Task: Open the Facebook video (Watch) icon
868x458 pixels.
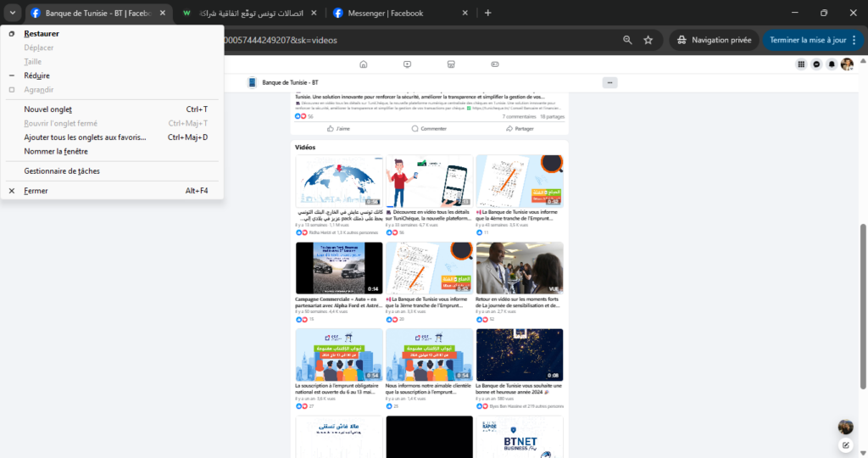Action: 408,64
